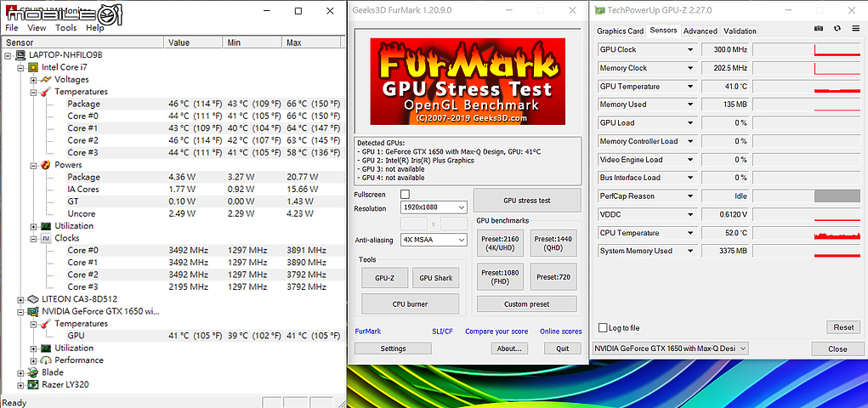
Task: Click the Quit button in FurMark
Action: (x=563, y=348)
